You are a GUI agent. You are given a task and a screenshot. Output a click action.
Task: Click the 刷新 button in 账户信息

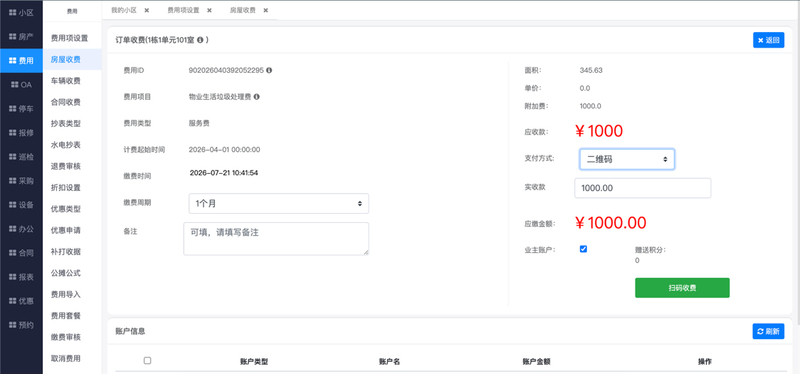tap(768, 331)
